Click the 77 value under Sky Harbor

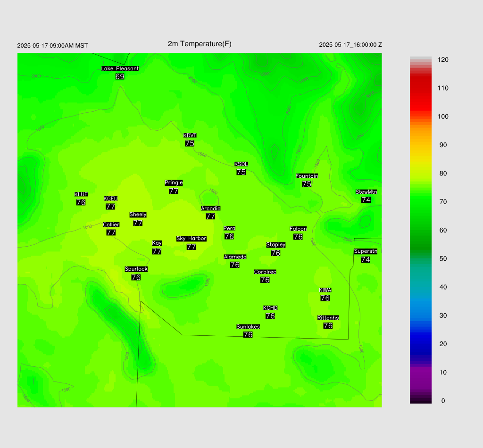192,247
